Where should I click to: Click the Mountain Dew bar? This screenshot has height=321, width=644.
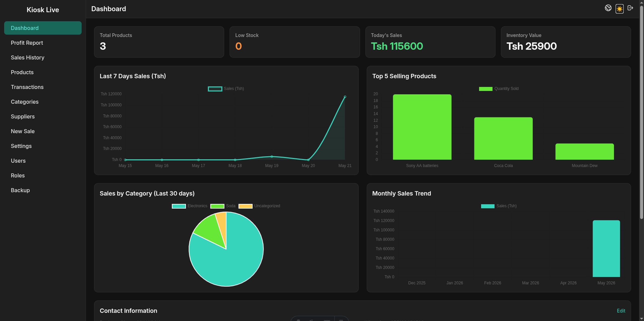click(585, 152)
